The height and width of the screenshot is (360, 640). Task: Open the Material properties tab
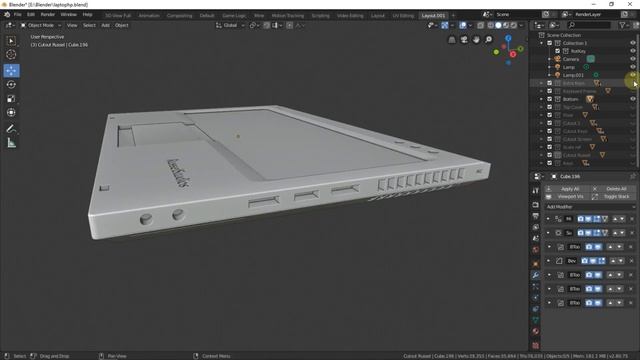tap(536, 331)
